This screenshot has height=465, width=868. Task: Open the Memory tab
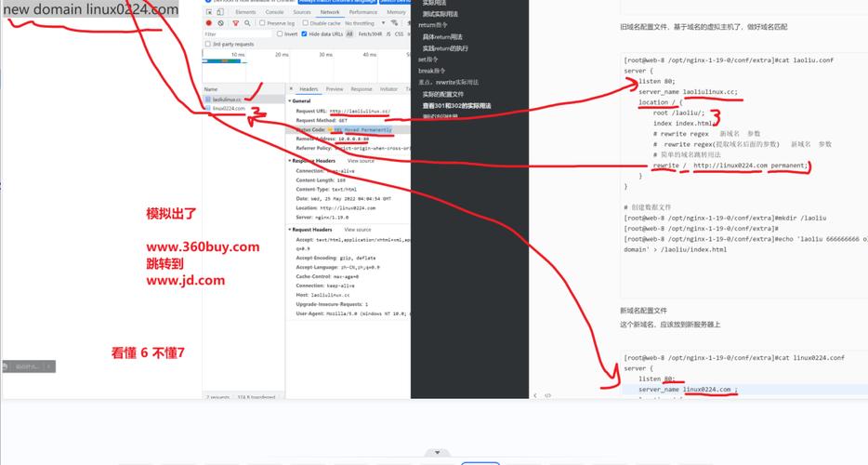click(x=396, y=12)
